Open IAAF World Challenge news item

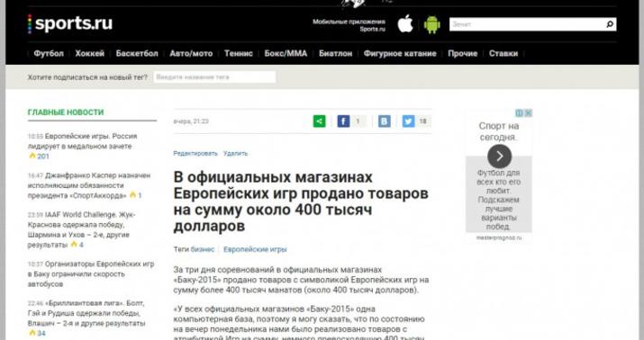pyautogui.click(x=81, y=229)
